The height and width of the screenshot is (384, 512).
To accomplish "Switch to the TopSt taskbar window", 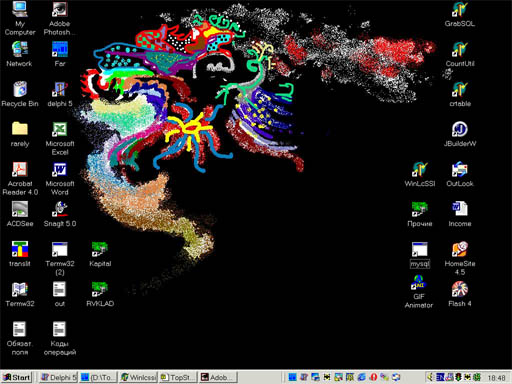I will (178, 377).
